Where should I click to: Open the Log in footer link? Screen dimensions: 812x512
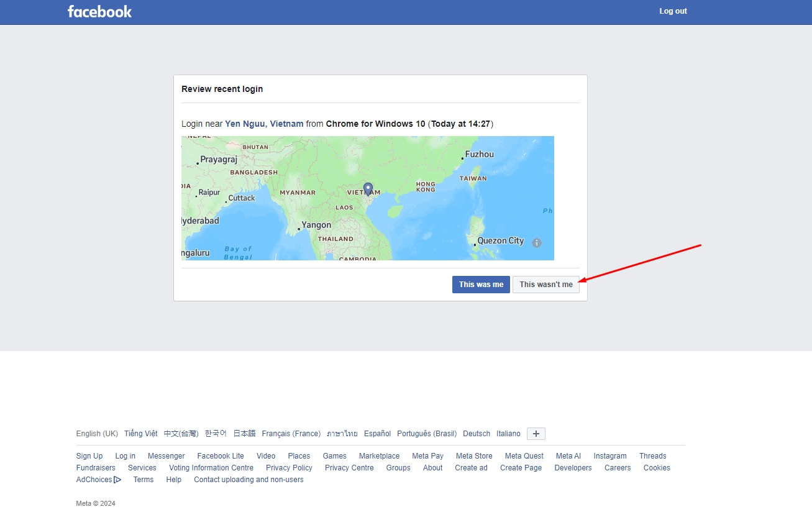[125, 456]
